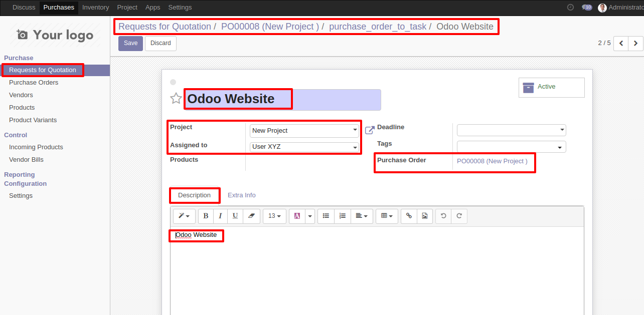Click the Odoo Website title field
Screen dimensions: 644x315
point(283,99)
